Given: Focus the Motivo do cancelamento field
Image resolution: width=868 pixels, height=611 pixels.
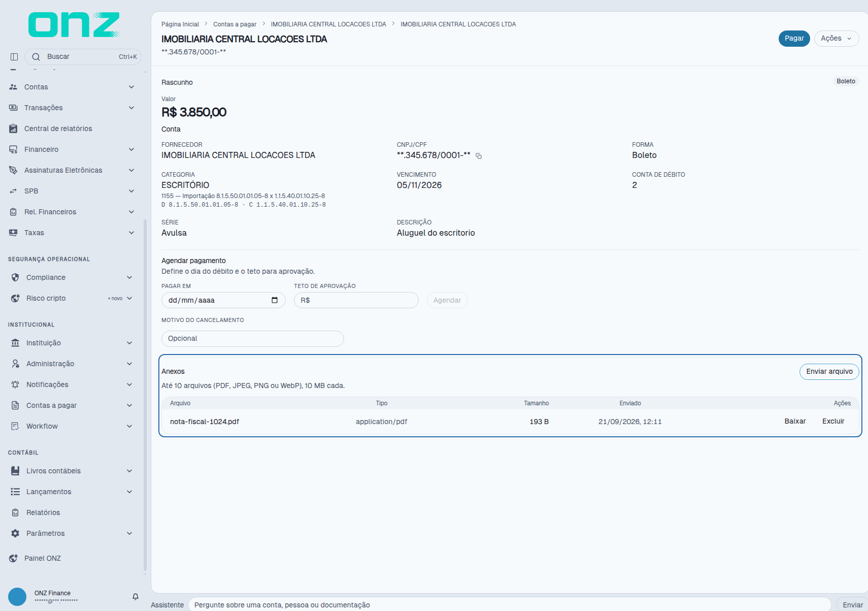Looking at the screenshot, I should point(253,339).
